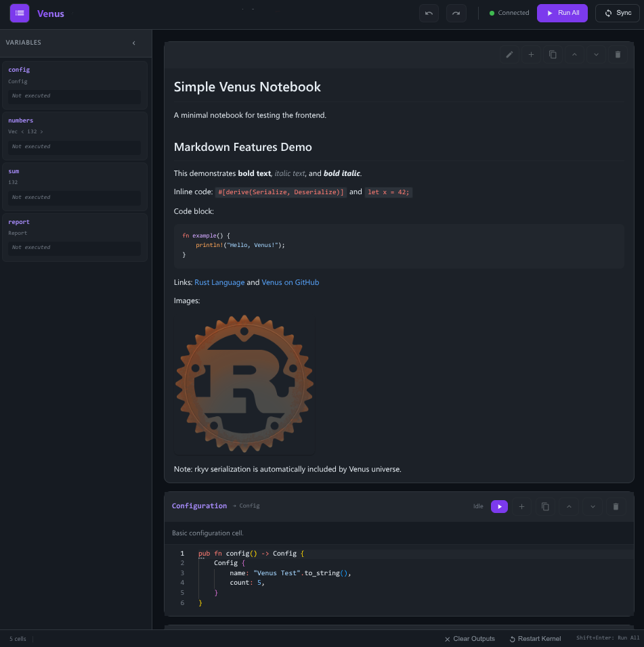644x647 pixels.
Task: Click the Rust logo image
Action: [x=244, y=384]
